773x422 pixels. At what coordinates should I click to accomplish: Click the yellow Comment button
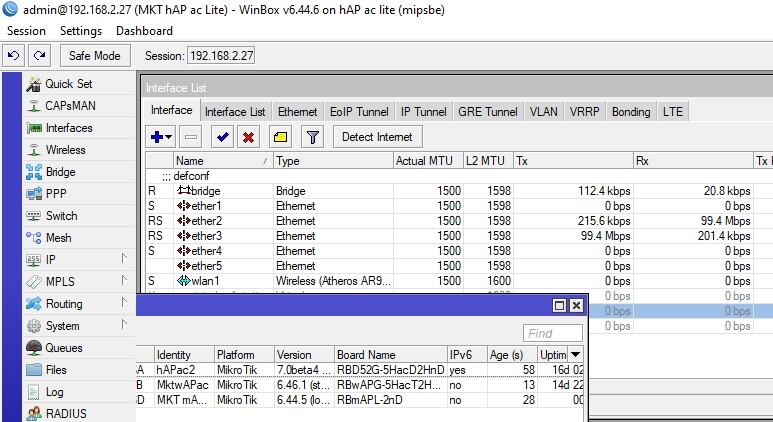(280, 137)
